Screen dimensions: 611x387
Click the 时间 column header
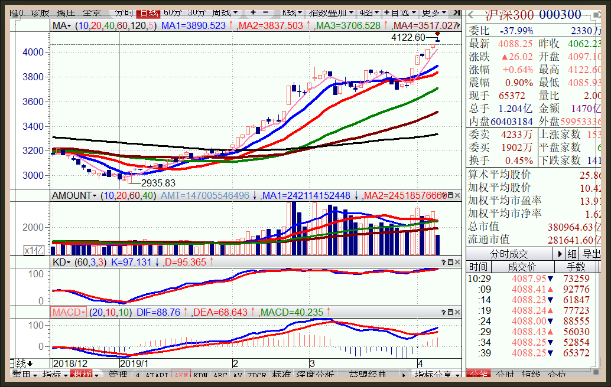coord(479,267)
